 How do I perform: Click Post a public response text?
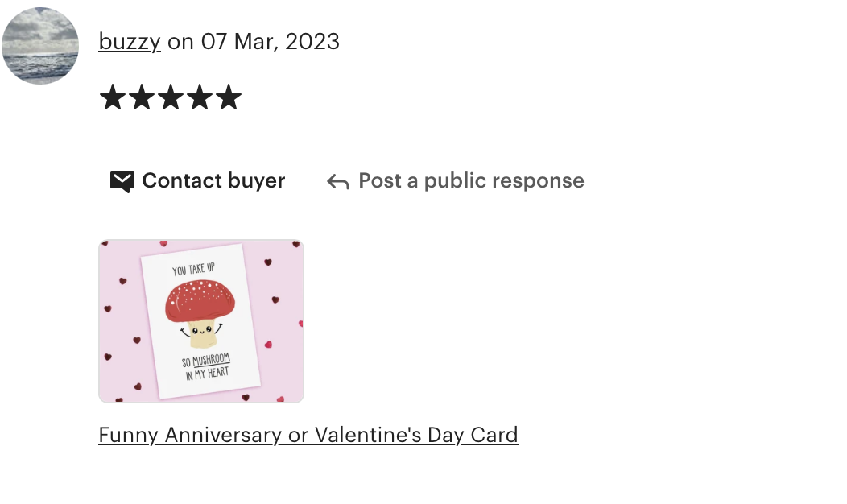(471, 180)
